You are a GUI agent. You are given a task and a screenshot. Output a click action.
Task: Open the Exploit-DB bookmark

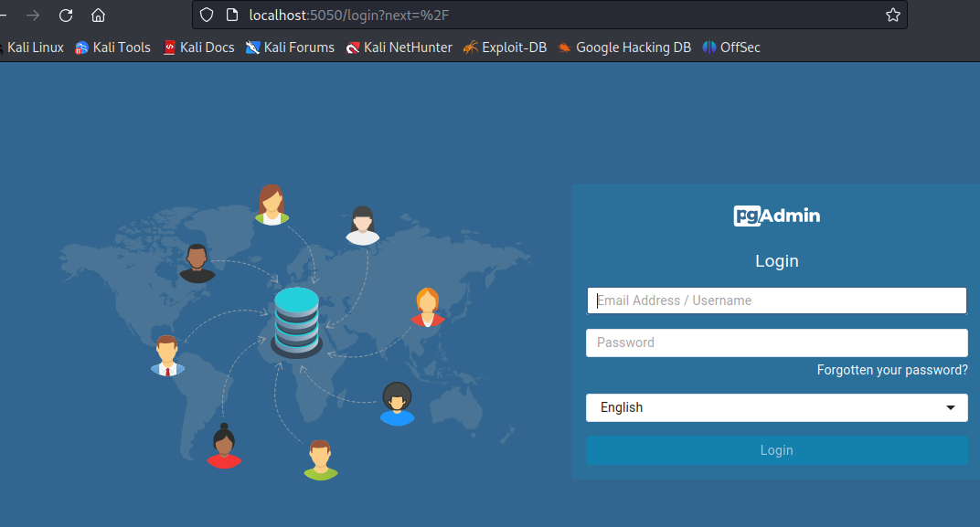click(505, 47)
